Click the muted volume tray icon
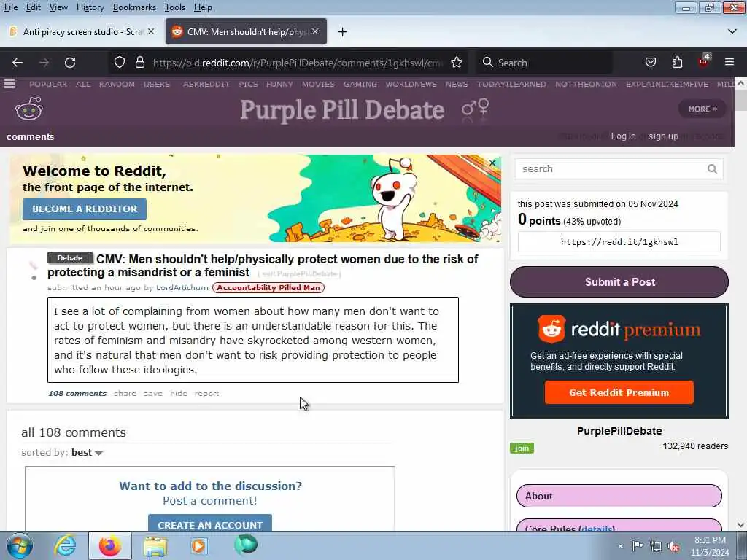 (x=673, y=547)
